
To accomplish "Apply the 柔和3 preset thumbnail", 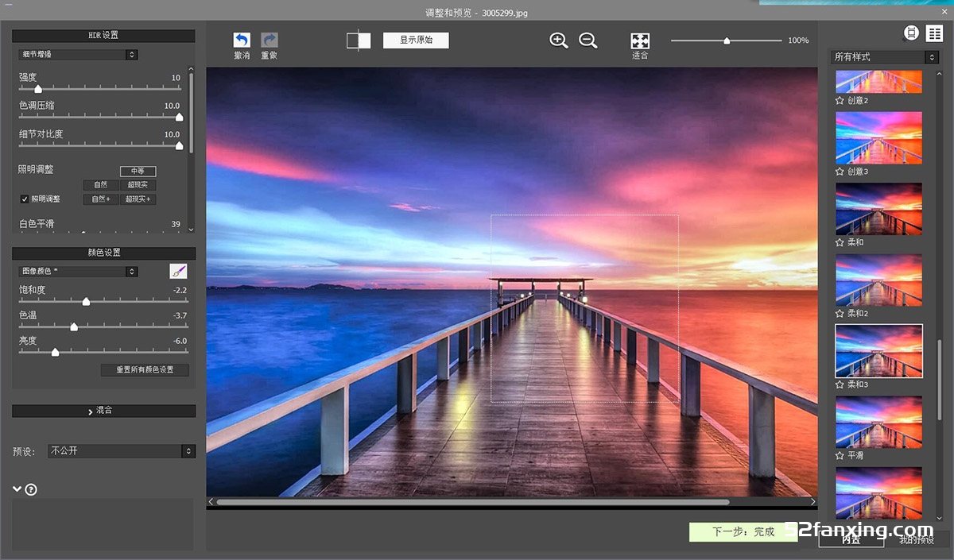I will tap(878, 351).
